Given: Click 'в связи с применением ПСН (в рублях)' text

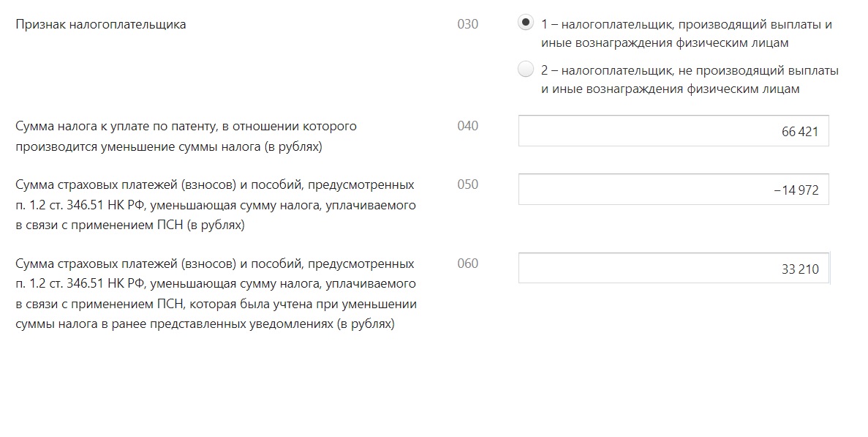Looking at the screenshot, I should 130,225.
